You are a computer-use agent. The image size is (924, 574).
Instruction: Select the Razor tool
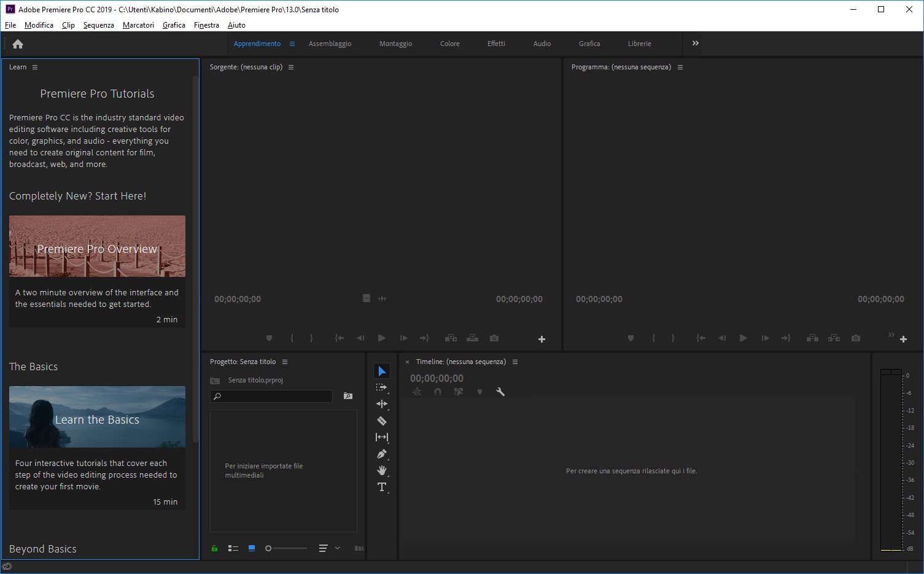[381, 421]
